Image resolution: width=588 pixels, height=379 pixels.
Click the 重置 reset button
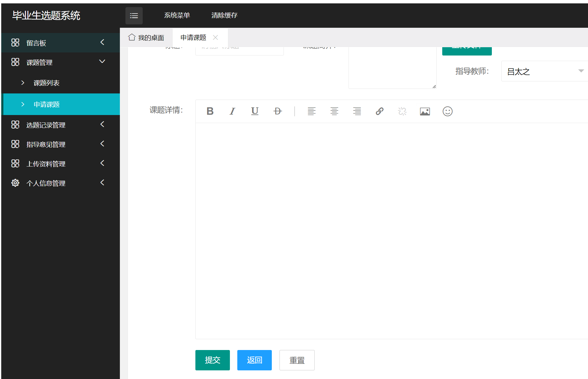point(296,360)
